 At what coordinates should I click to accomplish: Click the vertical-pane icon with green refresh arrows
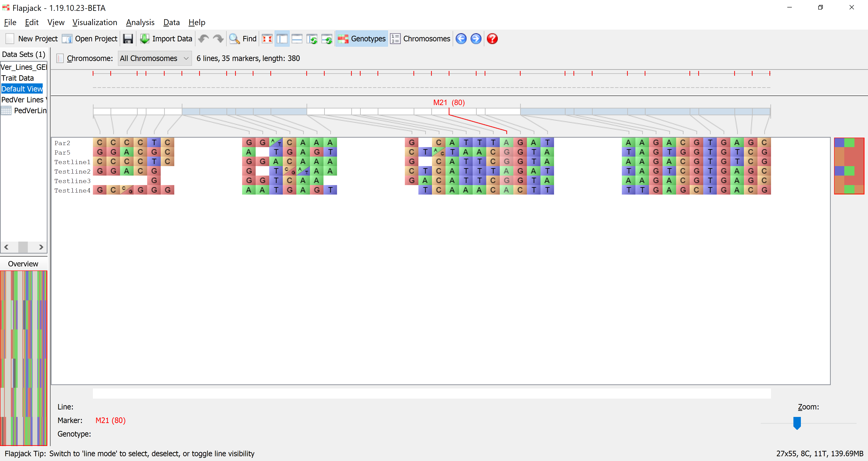(x=312, y=39)
